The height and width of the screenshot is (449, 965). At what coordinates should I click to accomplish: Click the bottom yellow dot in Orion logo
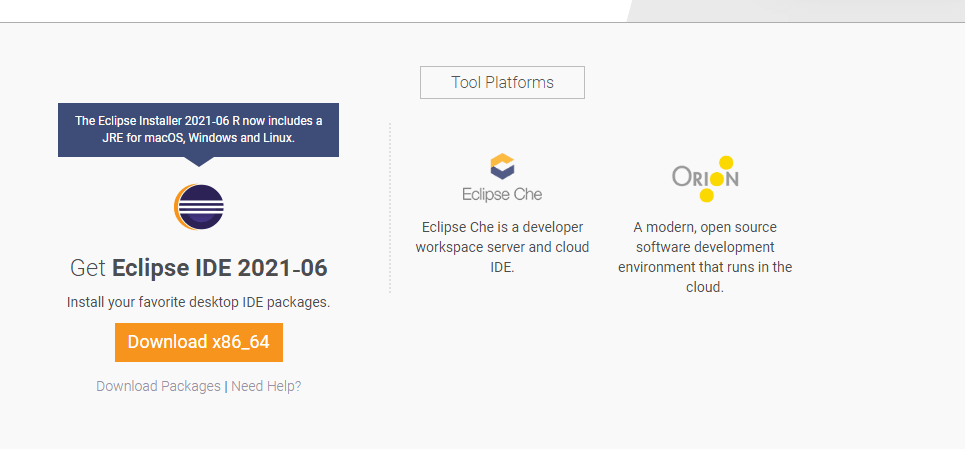click(x=706, y=196)
